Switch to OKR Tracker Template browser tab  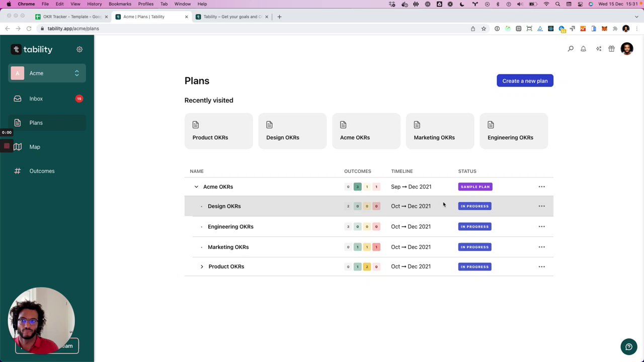(x=70, y=17)
